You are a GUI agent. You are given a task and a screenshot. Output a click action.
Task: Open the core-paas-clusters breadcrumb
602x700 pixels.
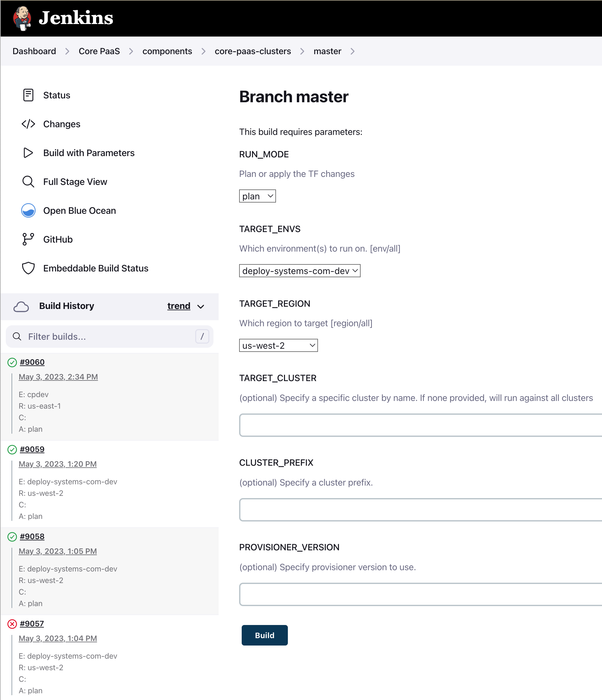(253, 51)
